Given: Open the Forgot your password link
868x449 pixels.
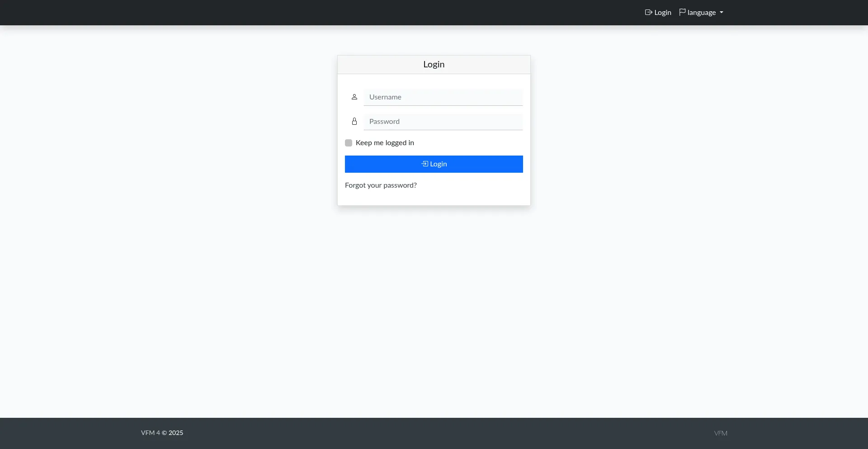Looking at the screenshot, I should 381,185.
